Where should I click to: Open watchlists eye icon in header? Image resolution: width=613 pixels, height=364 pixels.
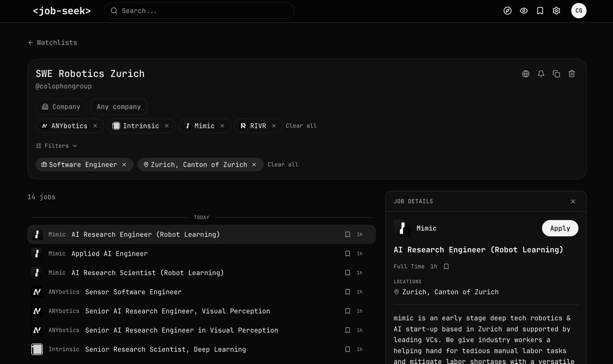[524, 11]
